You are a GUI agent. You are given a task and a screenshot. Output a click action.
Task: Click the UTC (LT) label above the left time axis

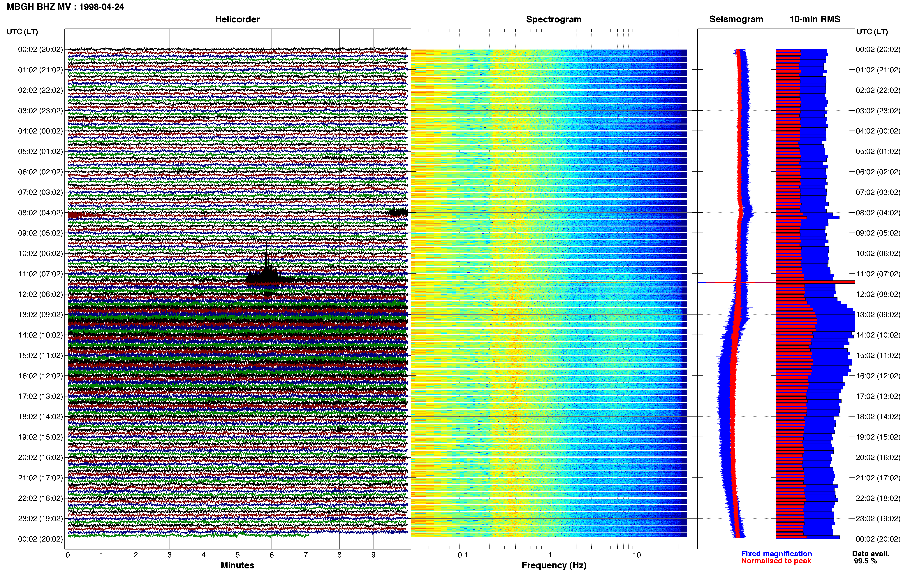tap(22, 31)
